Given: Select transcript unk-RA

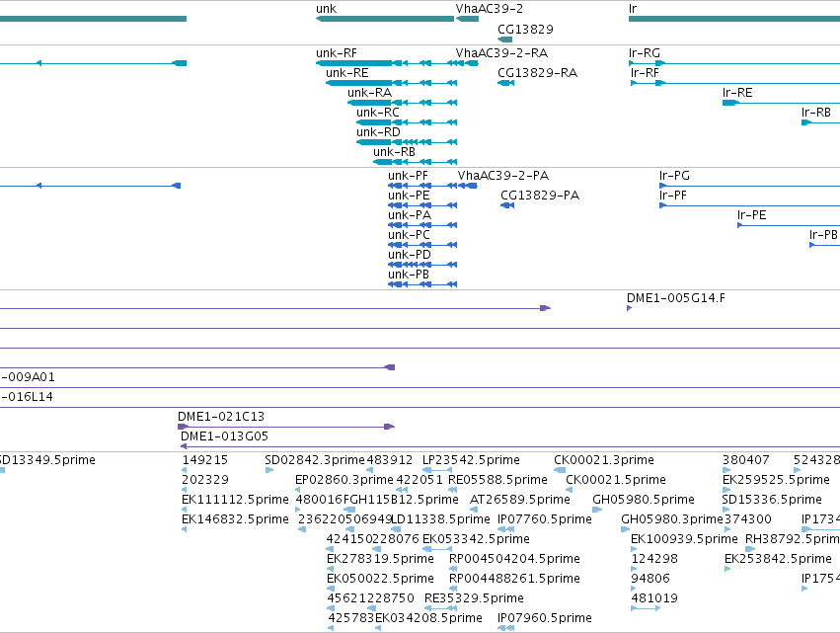Looking at the screenshot, I should point(403,103).
